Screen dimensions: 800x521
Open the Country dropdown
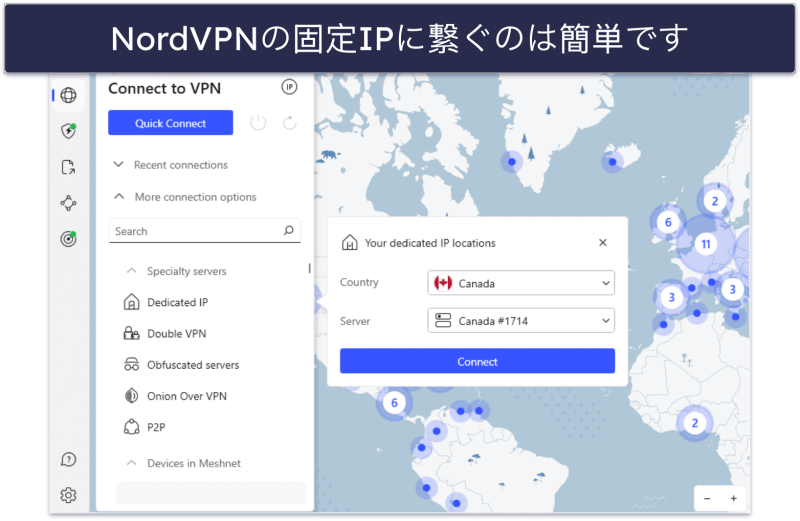(521, 283)
